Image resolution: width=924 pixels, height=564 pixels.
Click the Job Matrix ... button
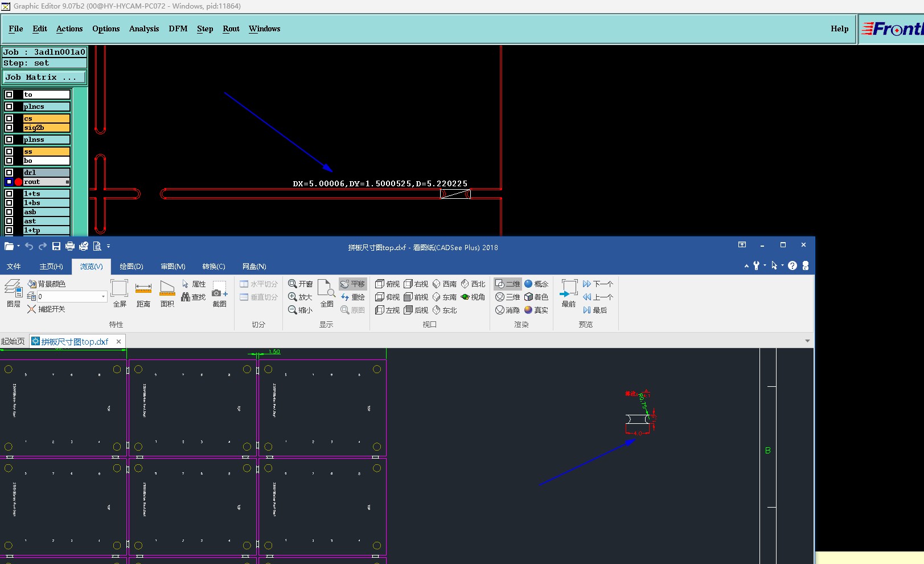click(45, 77)
